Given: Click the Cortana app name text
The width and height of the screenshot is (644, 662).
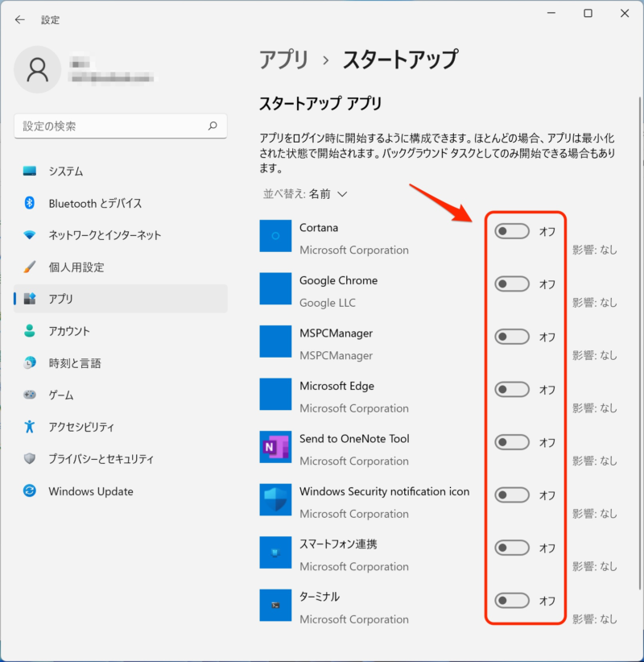Looking at the screenshot, I should click(319, 228).
